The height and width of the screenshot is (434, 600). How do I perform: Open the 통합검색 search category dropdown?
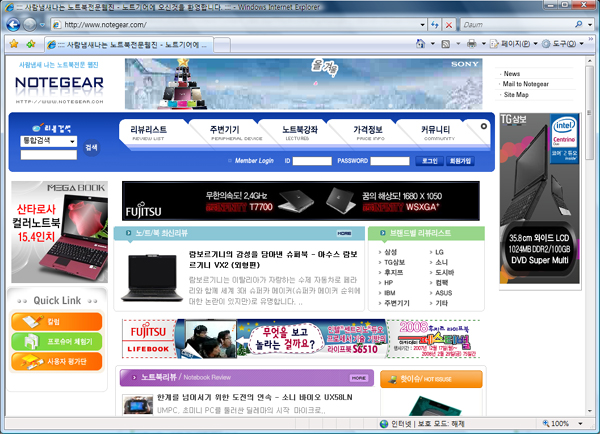pyautogui.click(x=48, y=141)
